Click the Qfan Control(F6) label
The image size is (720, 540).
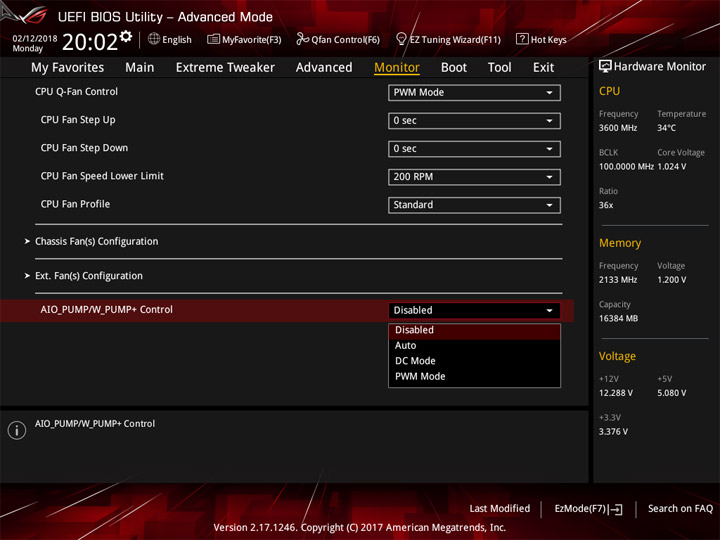click(x=345, y=40)
